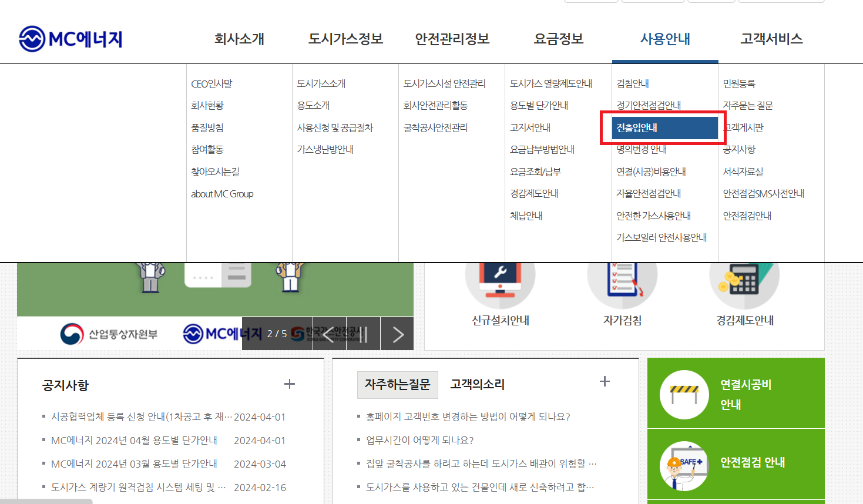Open the 고객서비스 top menu
The width and height of the screenshot is (863, 504).
point(771,39)
